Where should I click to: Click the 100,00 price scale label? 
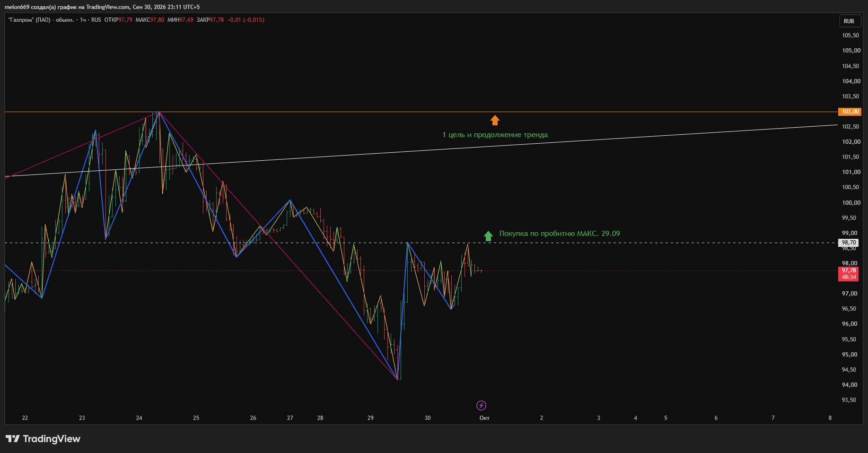[x=851, y=203]
